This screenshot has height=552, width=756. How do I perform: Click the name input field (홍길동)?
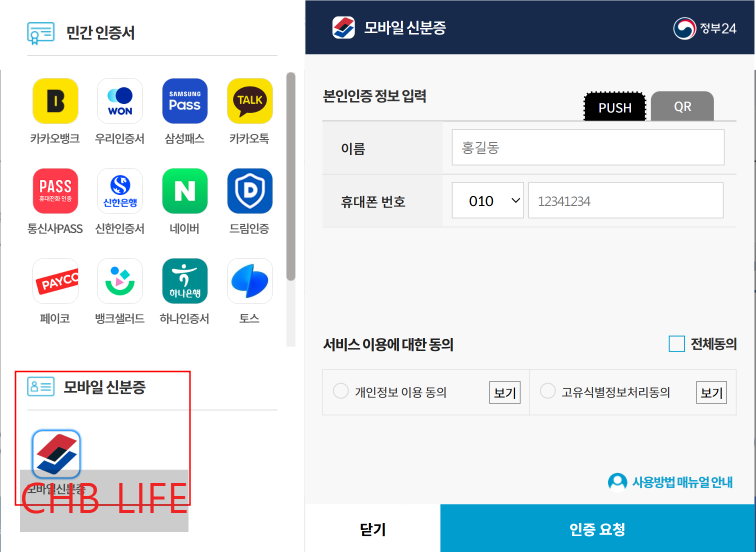pos(588,147)
